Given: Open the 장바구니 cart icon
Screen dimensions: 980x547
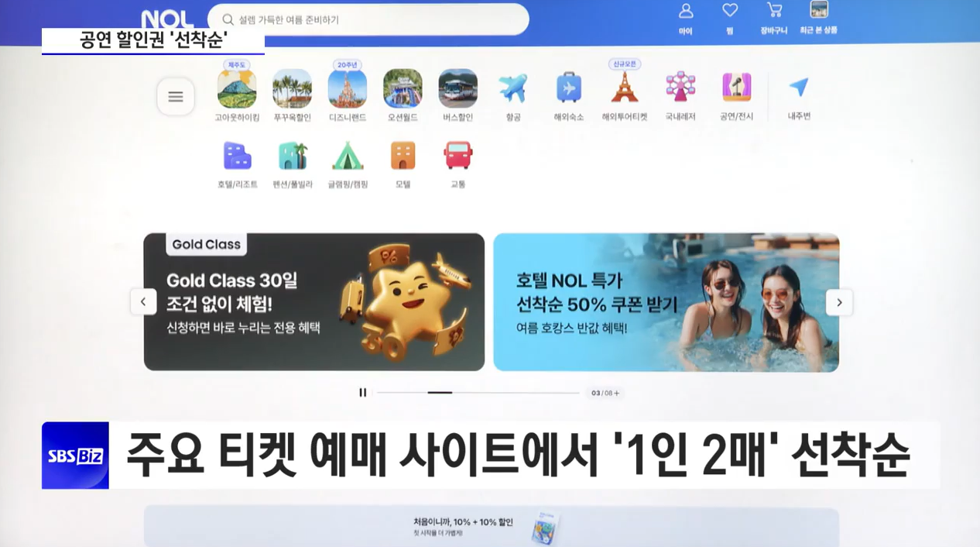Looking at the screenshot, I should pyautogui.click(x=774, y=11).
